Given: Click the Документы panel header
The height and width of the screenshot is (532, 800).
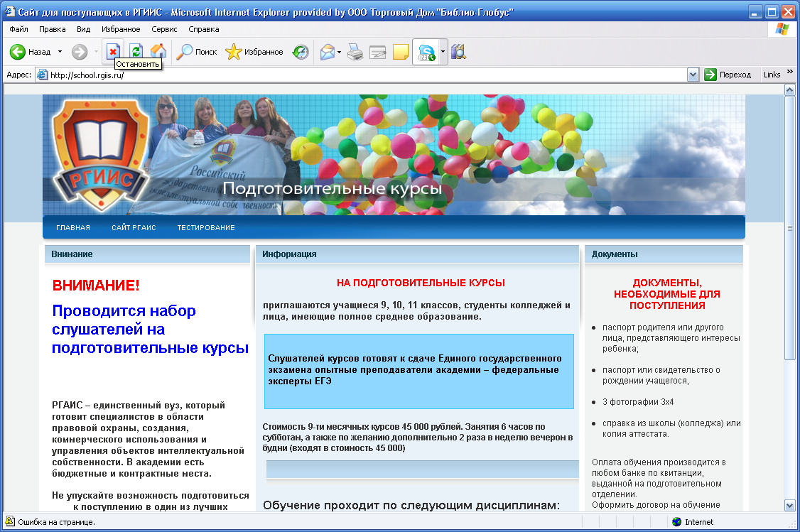Looking at the screenshot, I should [x=664, y=254].
